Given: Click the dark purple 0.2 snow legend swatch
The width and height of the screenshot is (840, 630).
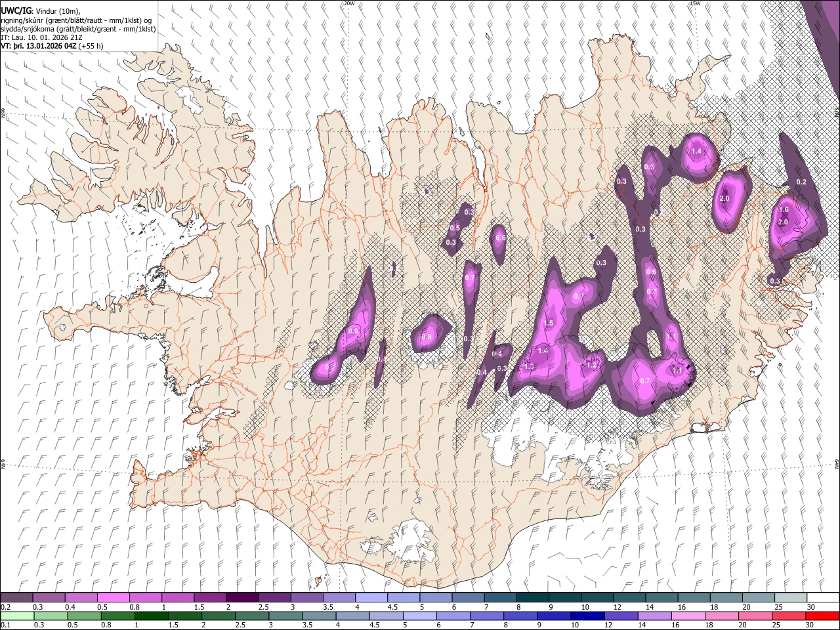Looking at the screenshot, I should coord(16,597).
